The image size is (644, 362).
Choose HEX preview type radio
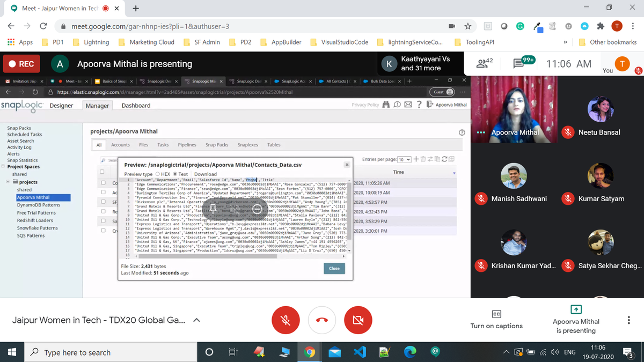click(158, 174)
